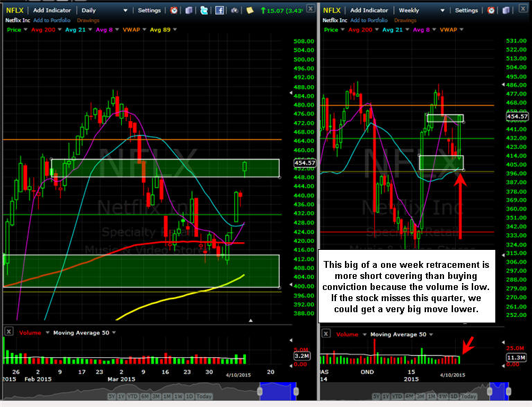
Task: Expand Price options in Weekly chart
Action: click(x=343, y=30)
